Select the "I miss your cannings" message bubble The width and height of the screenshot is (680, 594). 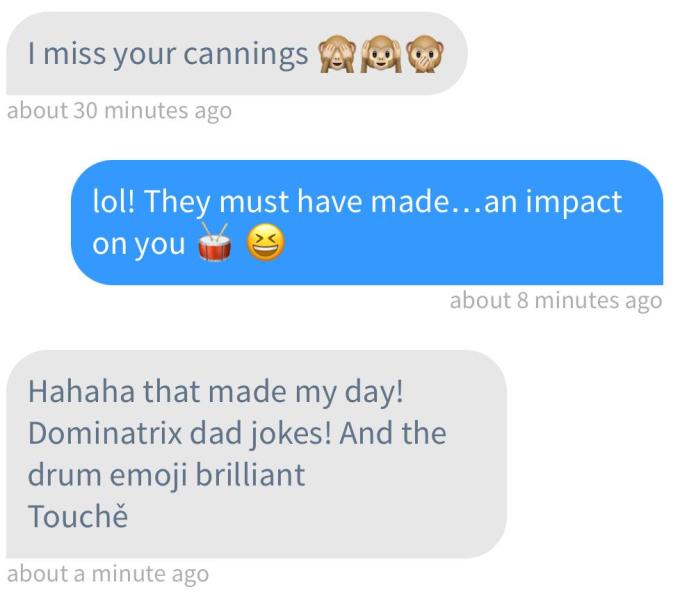click(x=237, y=53)
